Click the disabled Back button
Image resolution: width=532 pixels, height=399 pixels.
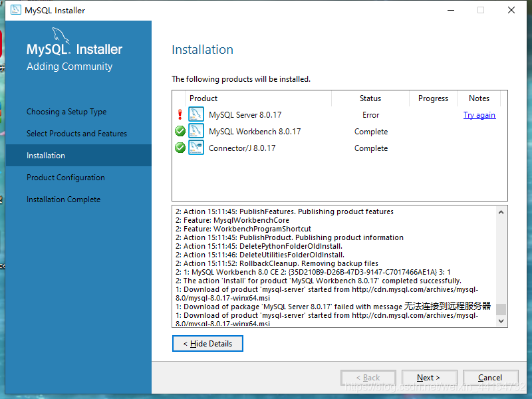coord(368,378)
